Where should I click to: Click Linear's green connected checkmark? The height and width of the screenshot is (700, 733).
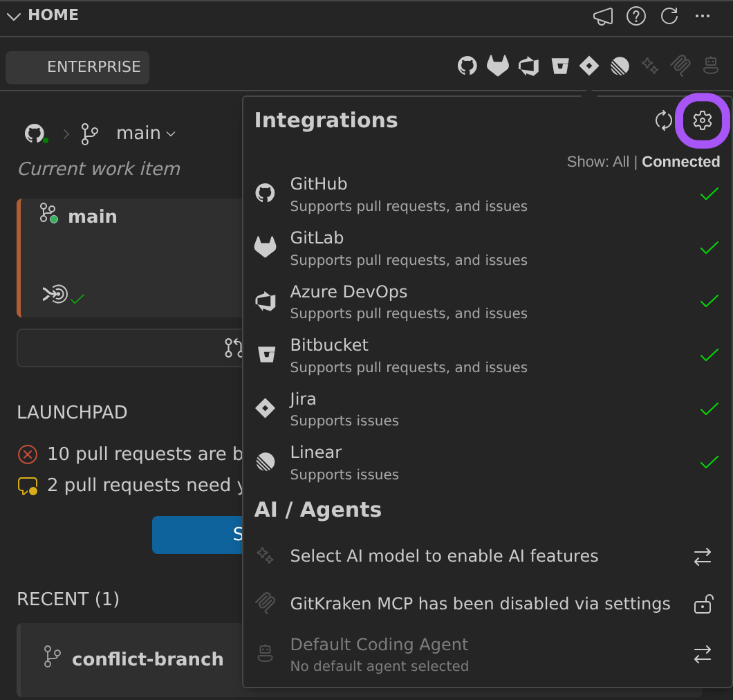click(x=709, y=463)
